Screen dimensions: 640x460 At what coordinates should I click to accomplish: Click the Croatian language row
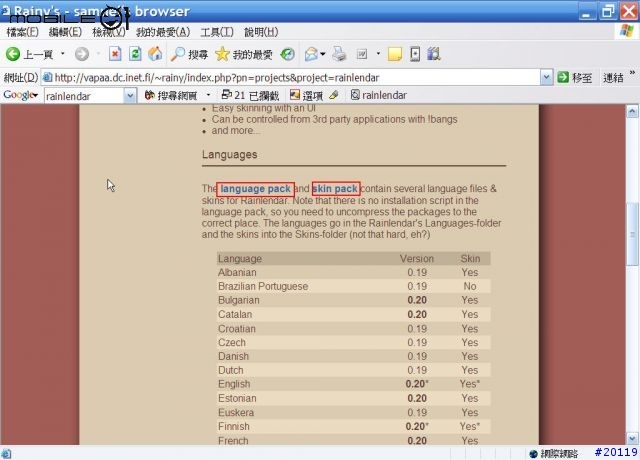tap(353, 329)
